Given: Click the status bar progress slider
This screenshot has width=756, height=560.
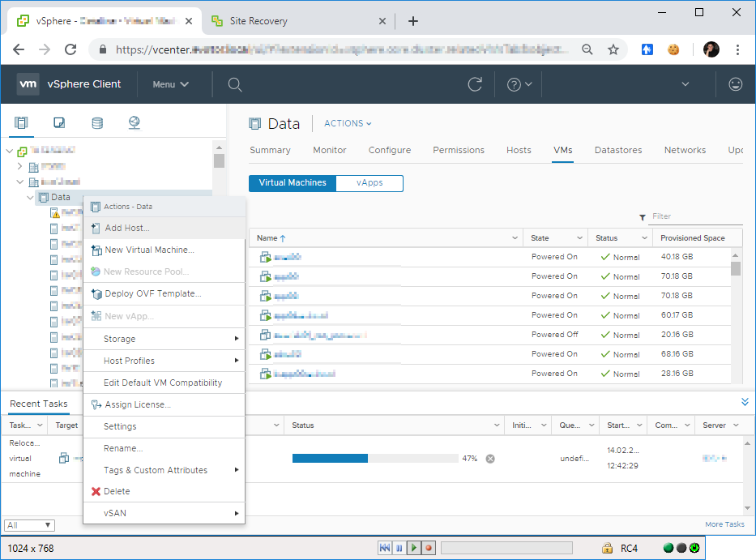Looking at the screenshot, I should click(x=506, y=548).
